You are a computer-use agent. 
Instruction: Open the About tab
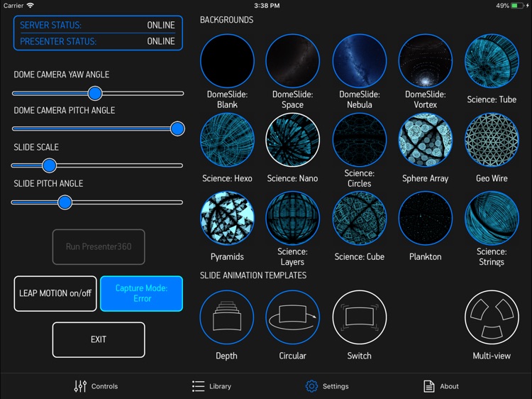441,386
